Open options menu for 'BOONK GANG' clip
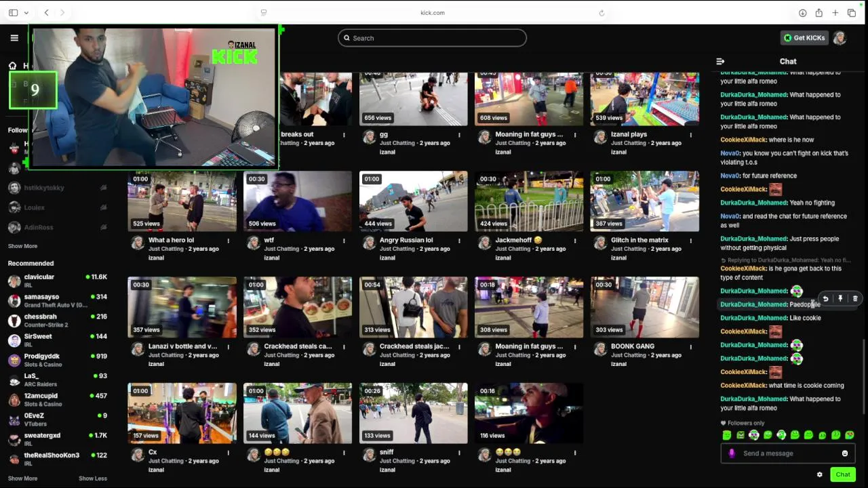The image size is (868, 488). point(690,346)
